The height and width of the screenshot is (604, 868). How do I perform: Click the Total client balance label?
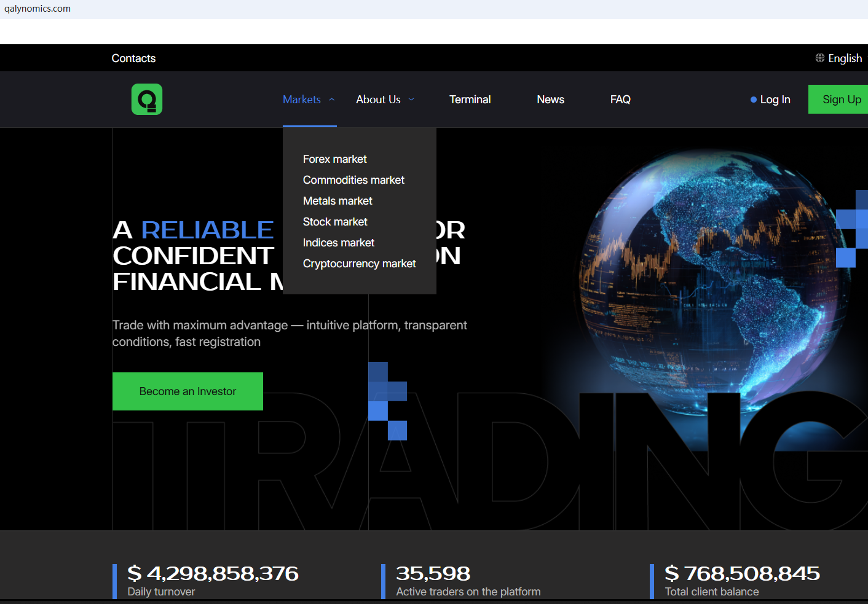pyautogui.click(x=712, y=592)
